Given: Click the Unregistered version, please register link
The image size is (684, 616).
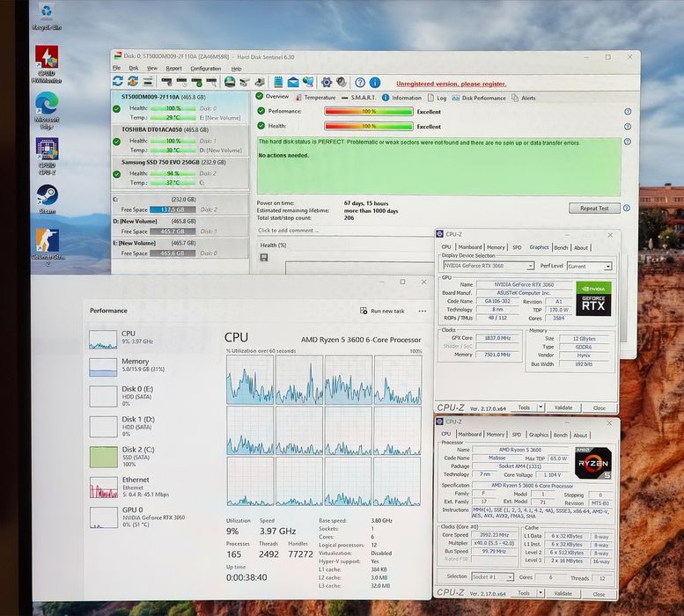Looking at the screenshot, I should click(451, 84).
